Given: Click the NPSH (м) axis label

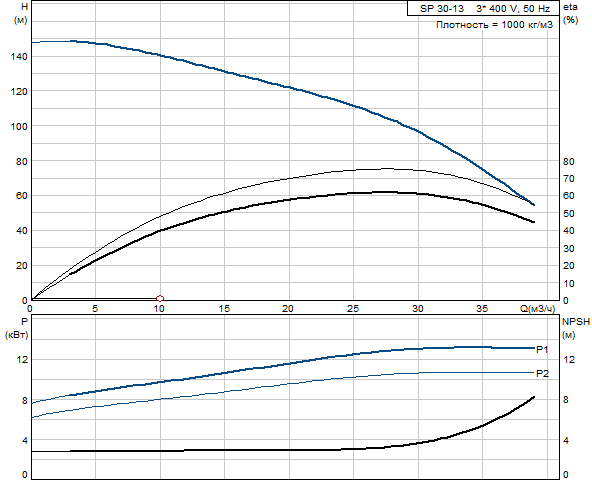Looking at the screenshot, I should tap(576, 328).
